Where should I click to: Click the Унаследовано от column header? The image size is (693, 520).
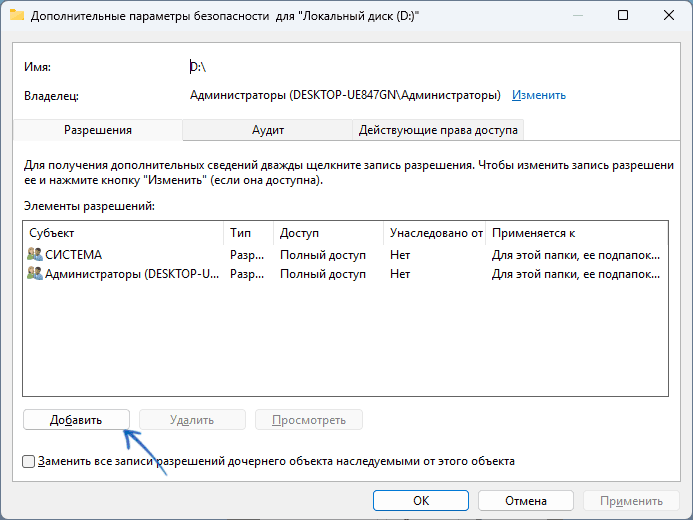tap(436, 232)
